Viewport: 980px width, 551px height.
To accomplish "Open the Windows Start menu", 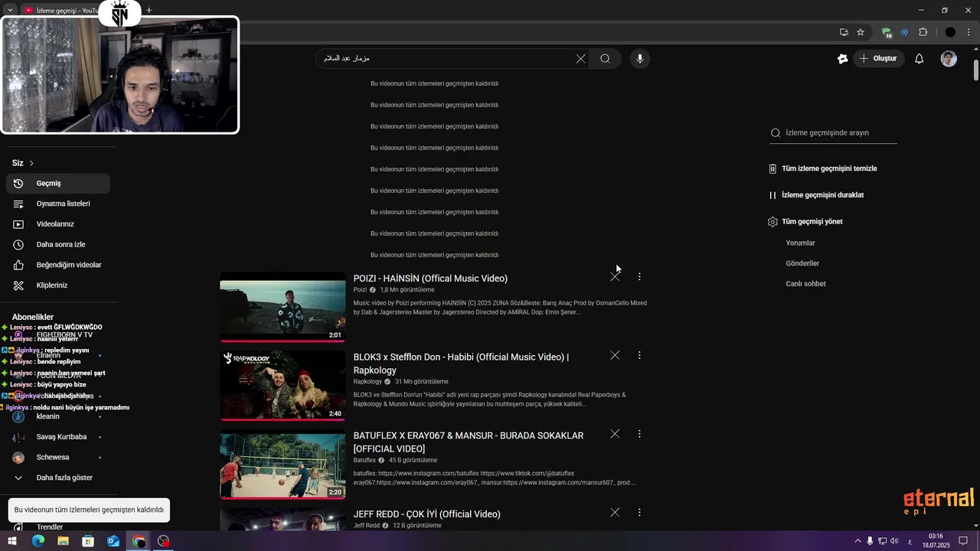I will pyautogui.click(x=12, y=541).
